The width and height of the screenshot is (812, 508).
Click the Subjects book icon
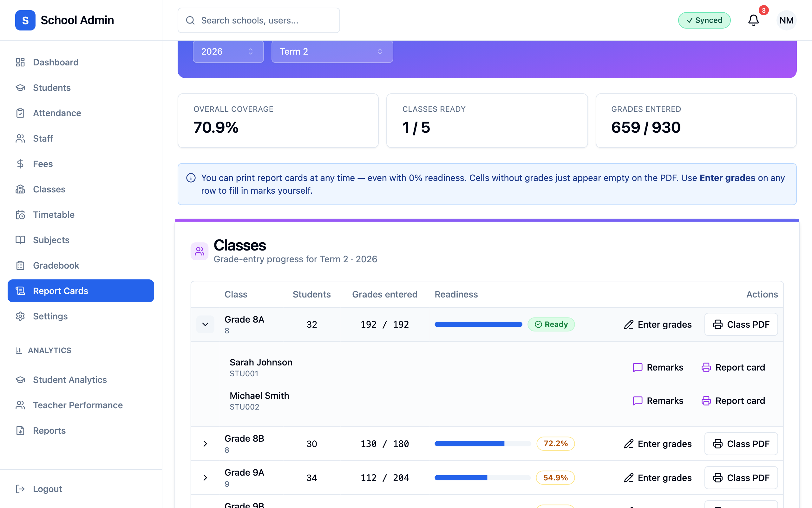click(20, 240)
